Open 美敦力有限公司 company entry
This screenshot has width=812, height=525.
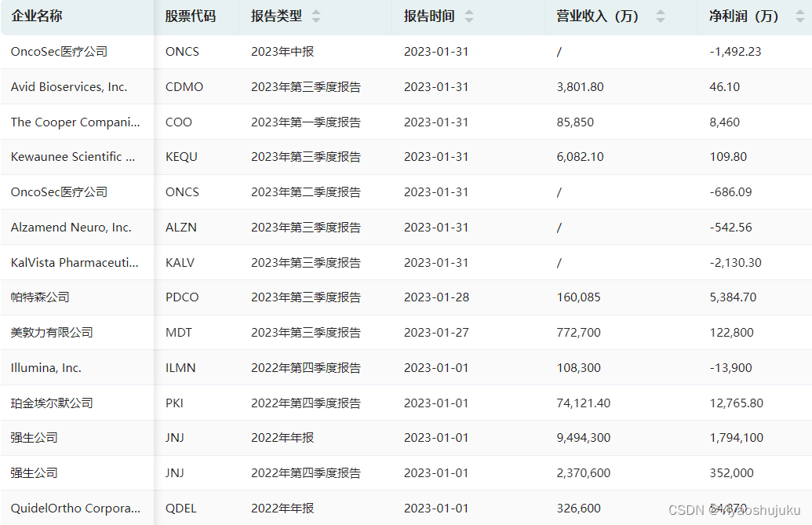(52, 333)
